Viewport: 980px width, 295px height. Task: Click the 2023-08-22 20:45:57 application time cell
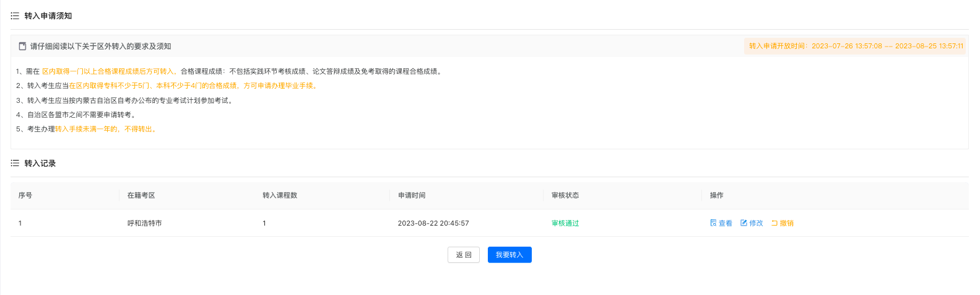(x=433, y=223)
